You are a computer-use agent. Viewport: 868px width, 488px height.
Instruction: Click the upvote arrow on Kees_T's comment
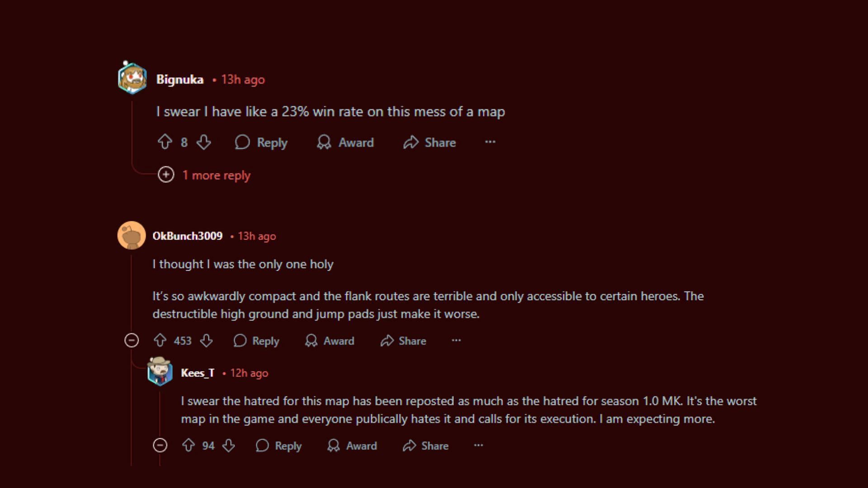click(x=189, y=446)
